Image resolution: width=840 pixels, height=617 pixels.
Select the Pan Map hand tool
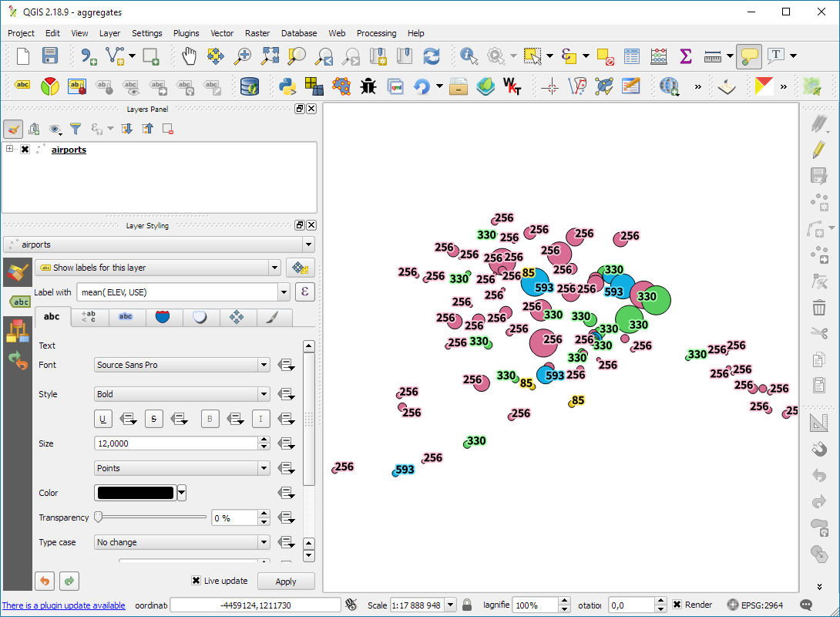point(189,56)
